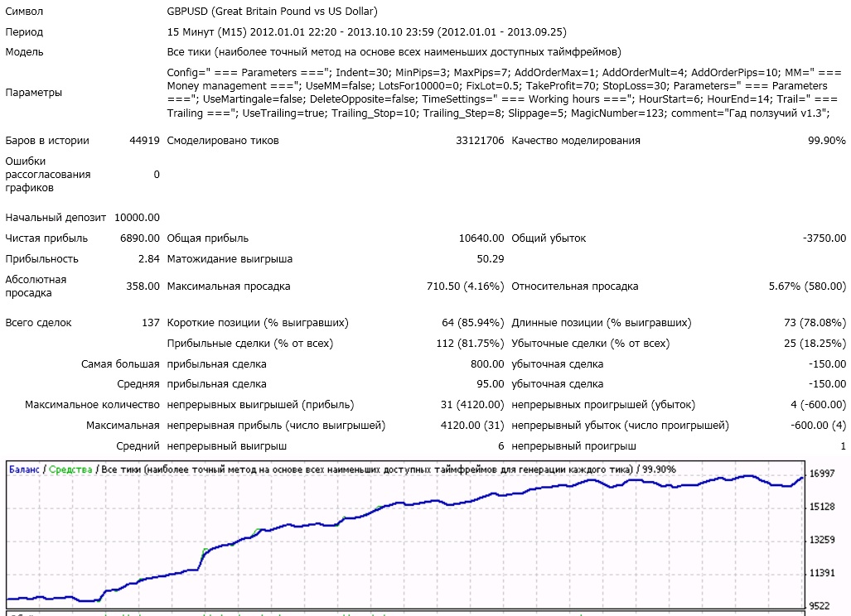Image resolution: width=851 pixels, height=616 pixels.
Task: Click the Качество моделирования label
Action: 576,141
